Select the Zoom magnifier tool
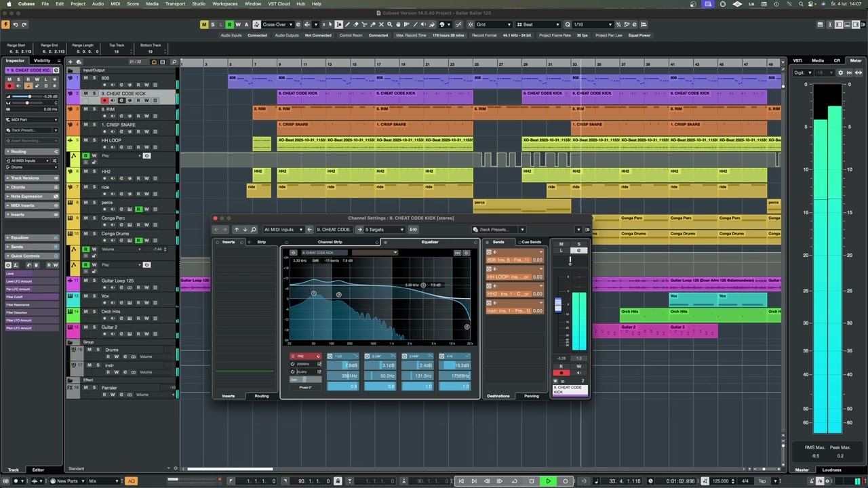This screenshot has width=868, height=488. pyautogui.click(x=390, y=24)
